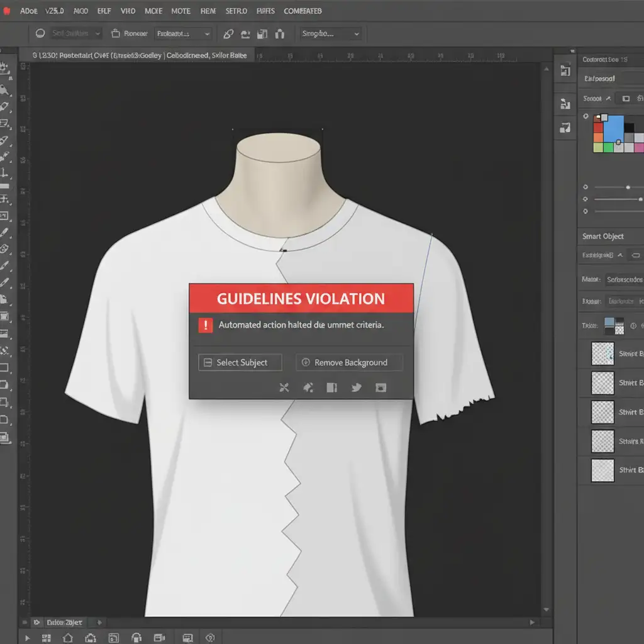Image resolution: width=644 pixels, height=644 pixels.
Task: Click the play arrow in bottom bar
Action: coord(26,638)
